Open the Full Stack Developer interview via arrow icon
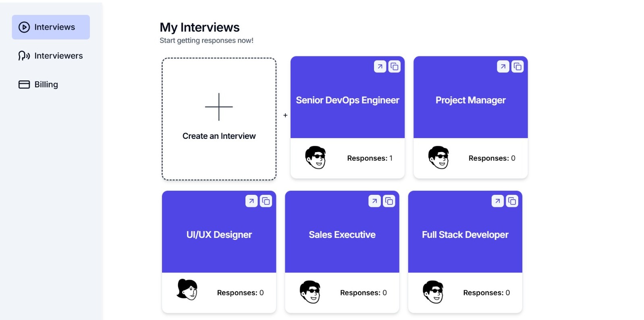Screen dimensions: 644x320 point(497,201)
